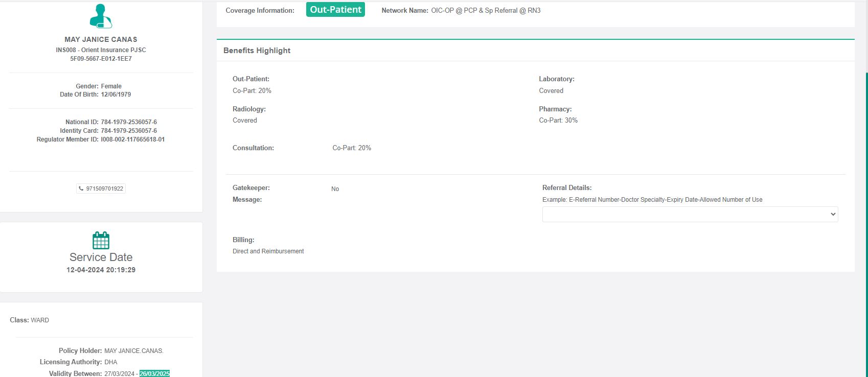Click the Benefits Highlight section header

[x=257, y=51]
